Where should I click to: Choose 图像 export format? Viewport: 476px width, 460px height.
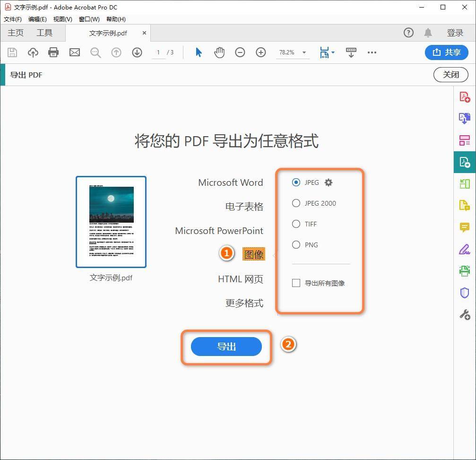[254, 254]
